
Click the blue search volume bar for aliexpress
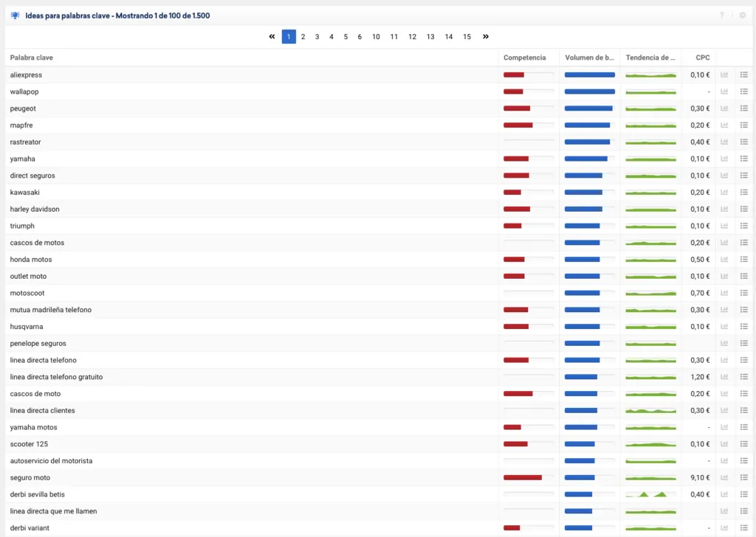590,75
